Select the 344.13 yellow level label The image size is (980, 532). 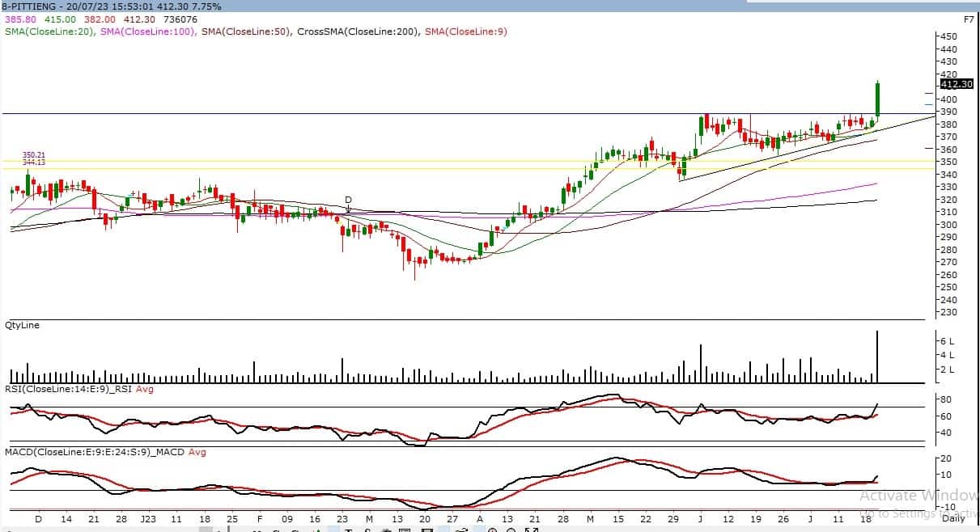[x=33, y=163]
